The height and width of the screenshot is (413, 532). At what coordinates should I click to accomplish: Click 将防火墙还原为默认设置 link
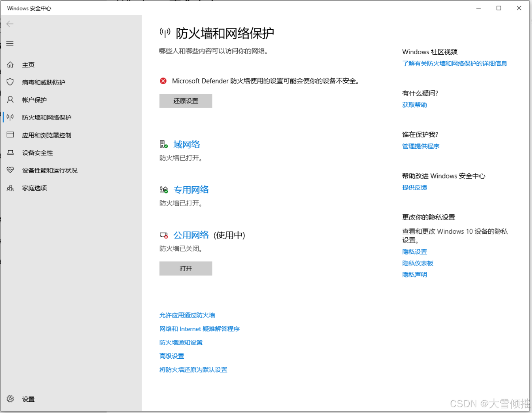(x=193, y=370)
